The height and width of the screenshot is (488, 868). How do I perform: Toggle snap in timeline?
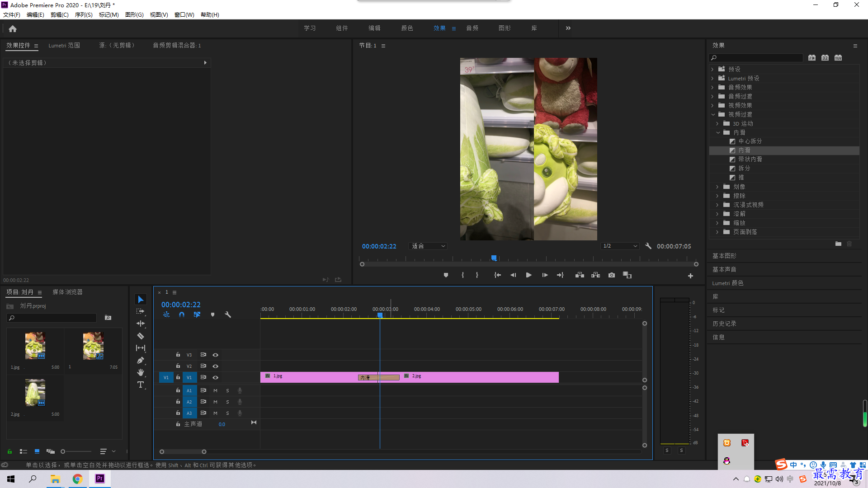click(x=181, y=314)
